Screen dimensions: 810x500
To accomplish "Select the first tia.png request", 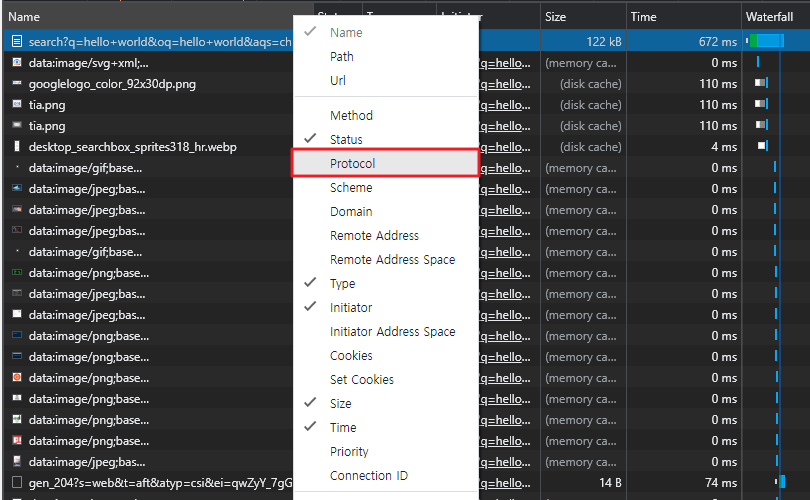I will click(47, 105).
